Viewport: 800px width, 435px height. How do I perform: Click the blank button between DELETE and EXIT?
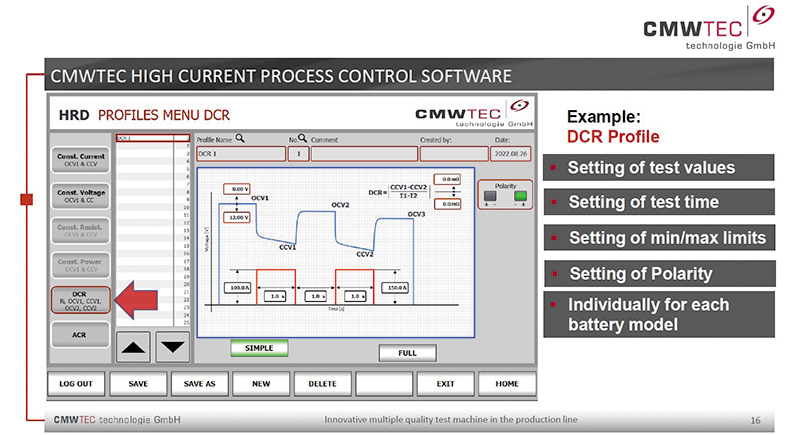point(384,384)
